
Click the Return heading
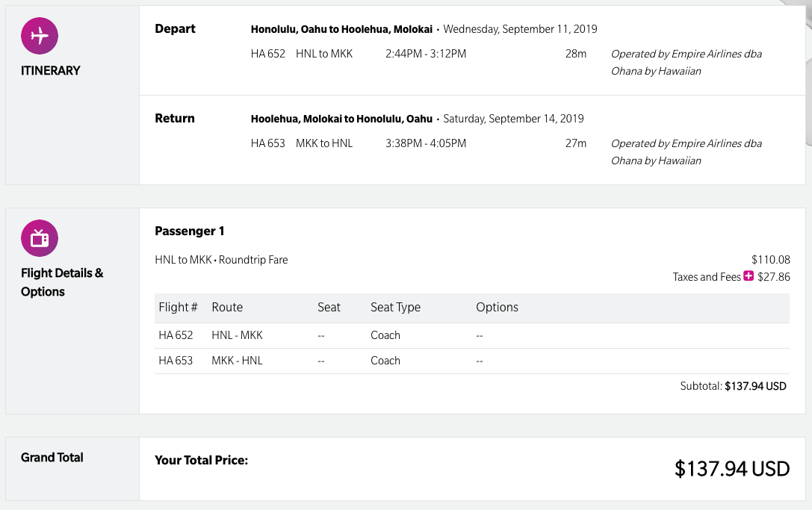[x=175, y=119]
